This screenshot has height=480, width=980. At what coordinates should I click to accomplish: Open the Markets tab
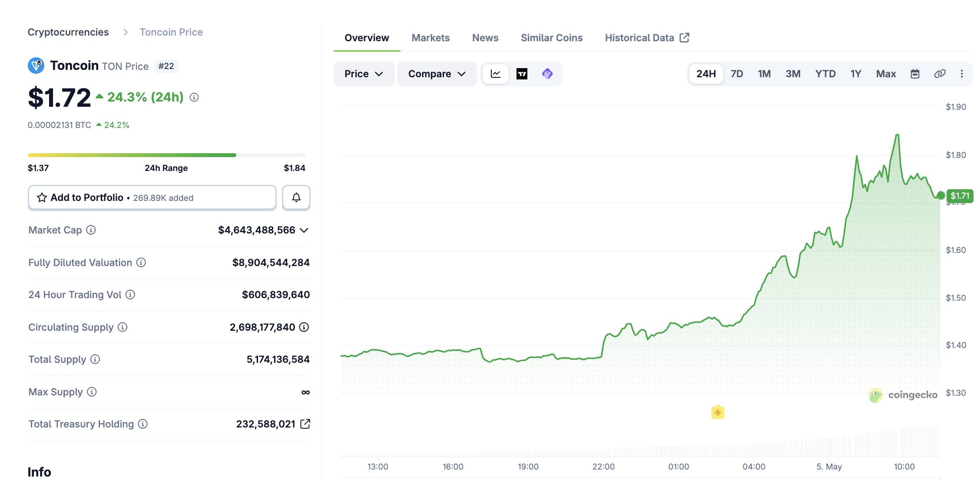(x=430, y=38)
